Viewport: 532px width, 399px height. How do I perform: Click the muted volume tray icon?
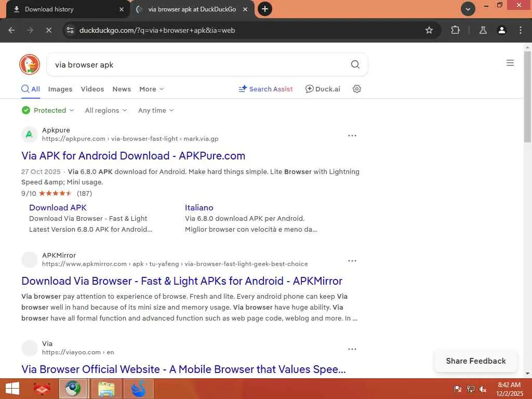483,389
